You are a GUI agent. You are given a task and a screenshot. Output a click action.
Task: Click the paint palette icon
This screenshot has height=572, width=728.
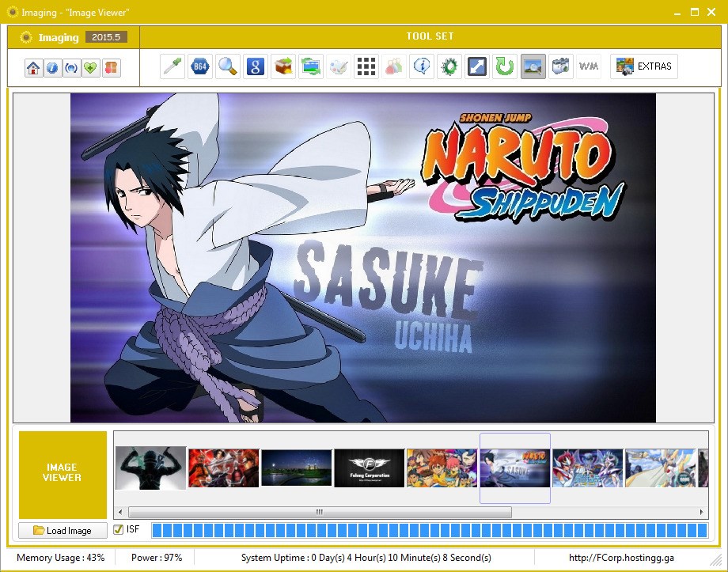pos(339,66)
